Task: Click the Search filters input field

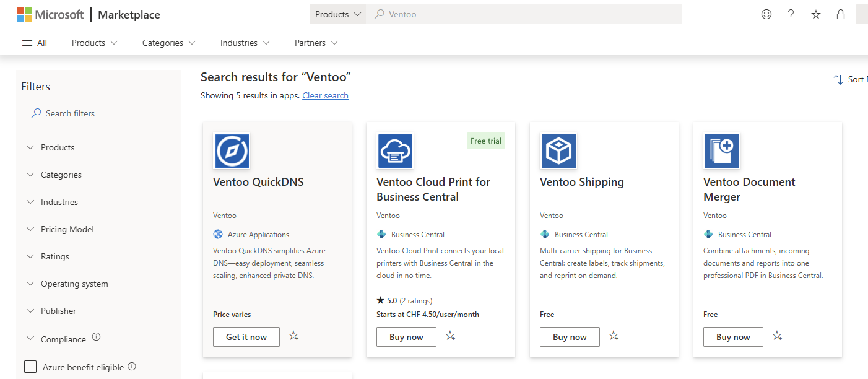Action: coord(98,113)
